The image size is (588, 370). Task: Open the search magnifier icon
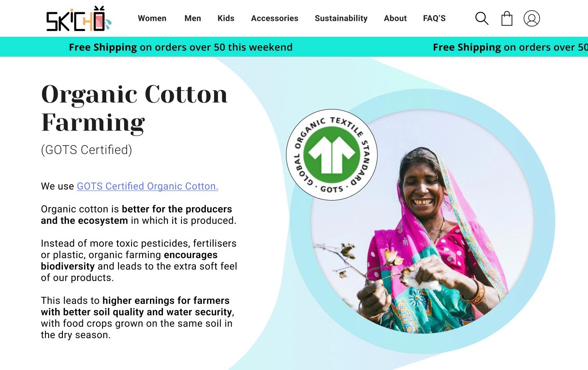pyautogui.click(x=482, y=18)
